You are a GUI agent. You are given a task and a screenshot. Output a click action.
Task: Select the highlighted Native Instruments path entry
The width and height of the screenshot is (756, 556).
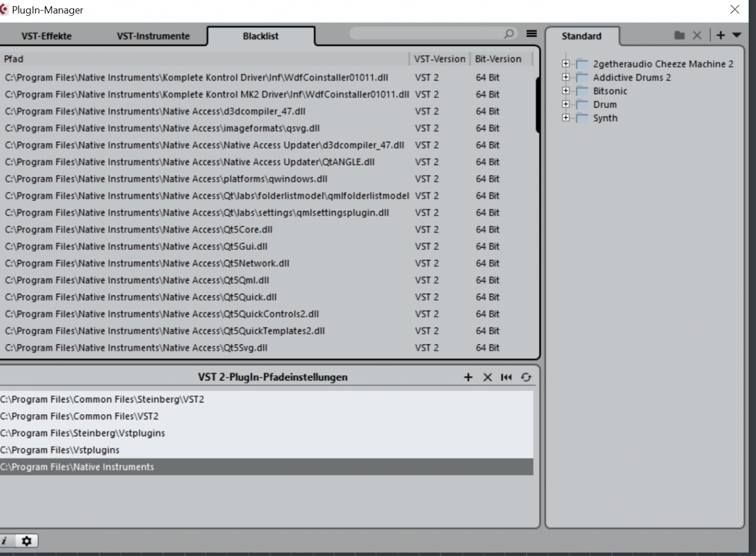(266, 467)
